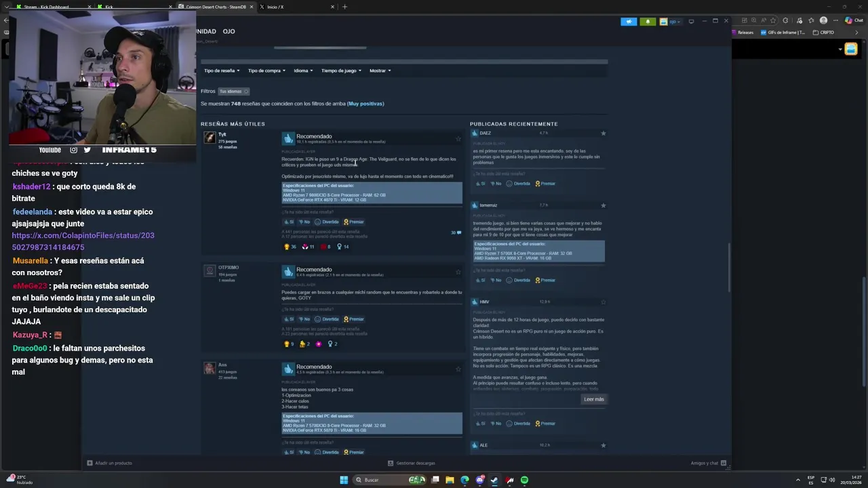Click thumbs-up Recomendado icon on Ans's review
Screen dimensions: 868x488
(288, 369)
